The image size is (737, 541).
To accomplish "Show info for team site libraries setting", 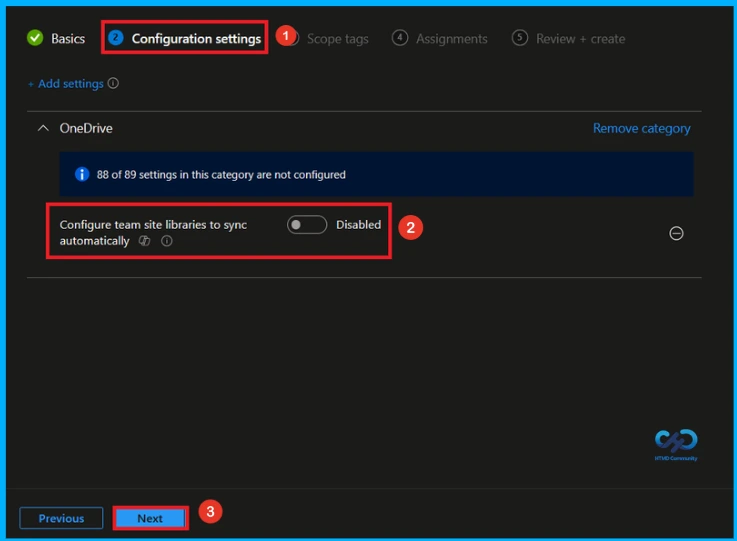I will point(167,241).
